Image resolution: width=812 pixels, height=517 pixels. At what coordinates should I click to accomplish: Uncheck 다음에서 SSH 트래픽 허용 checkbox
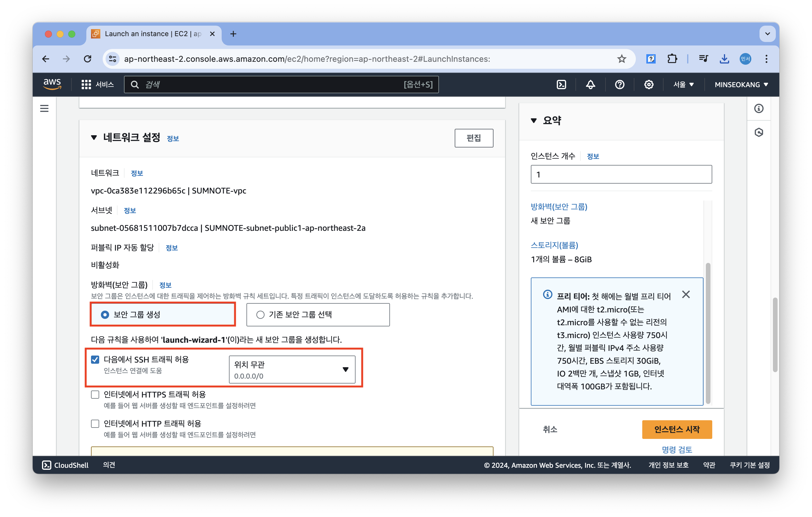[x=95, y=360]
